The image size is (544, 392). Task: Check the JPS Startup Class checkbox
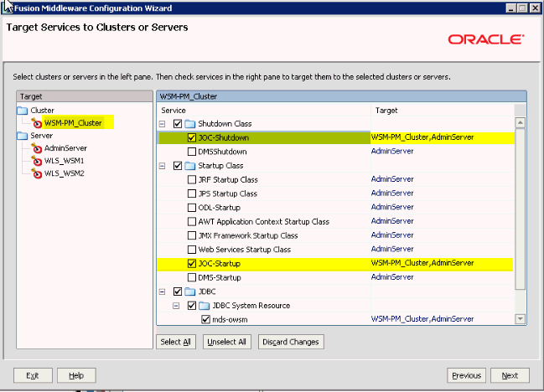pos(191,193)
